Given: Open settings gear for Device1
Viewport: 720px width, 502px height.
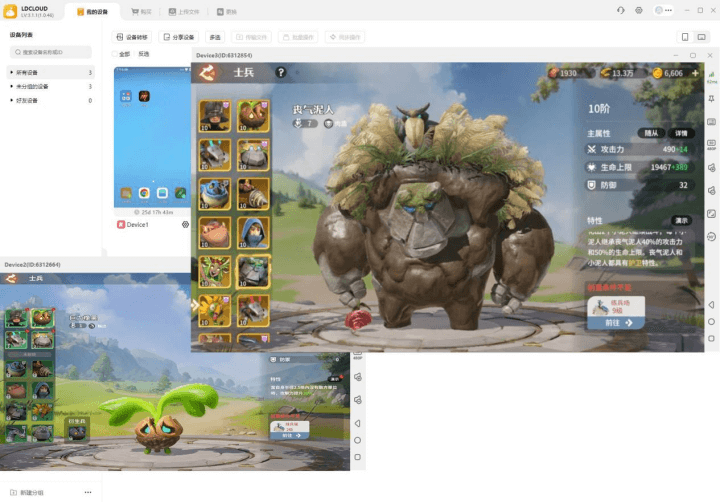Looking at the screenshot, I should [185, 225].
